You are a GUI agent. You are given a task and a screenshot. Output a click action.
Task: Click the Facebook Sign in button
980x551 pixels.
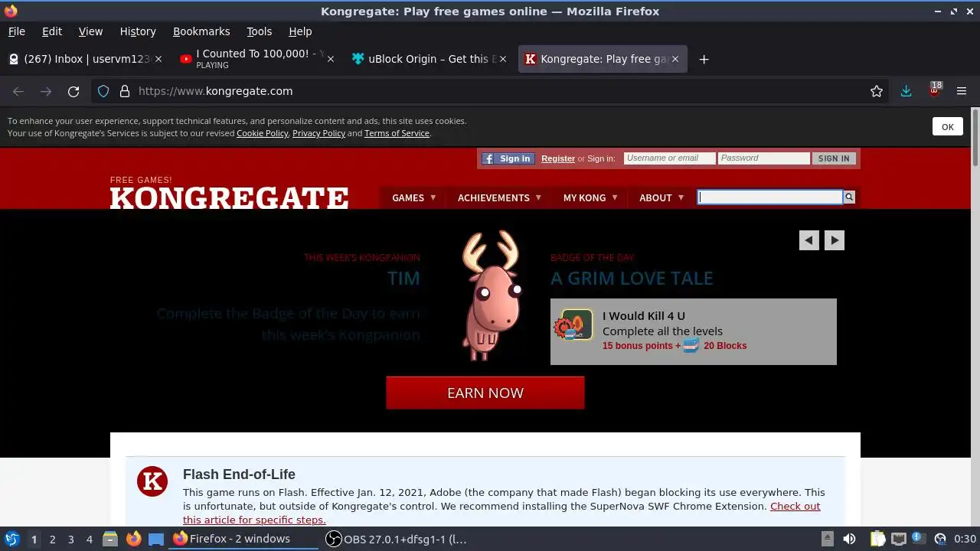[x=508, y=158]
